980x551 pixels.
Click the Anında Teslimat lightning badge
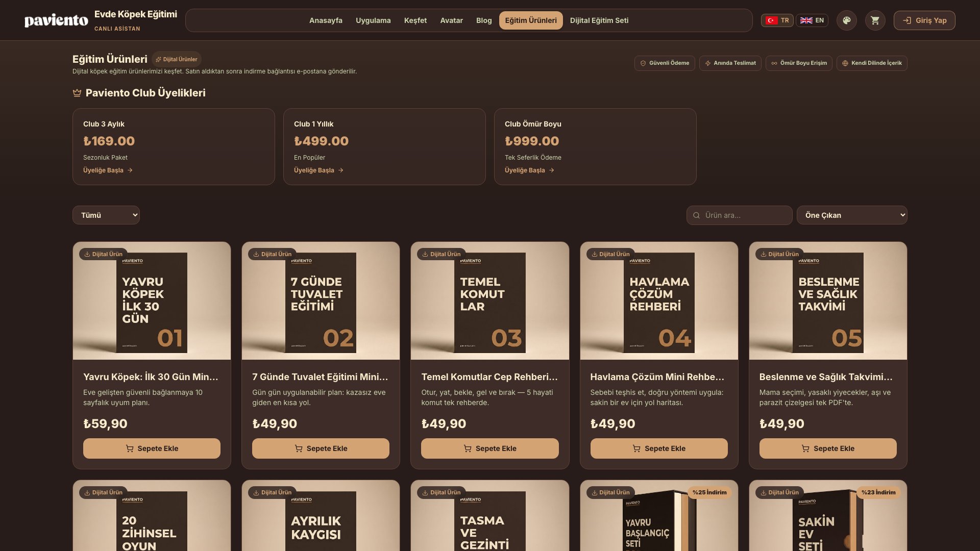(x=730, y=63)
